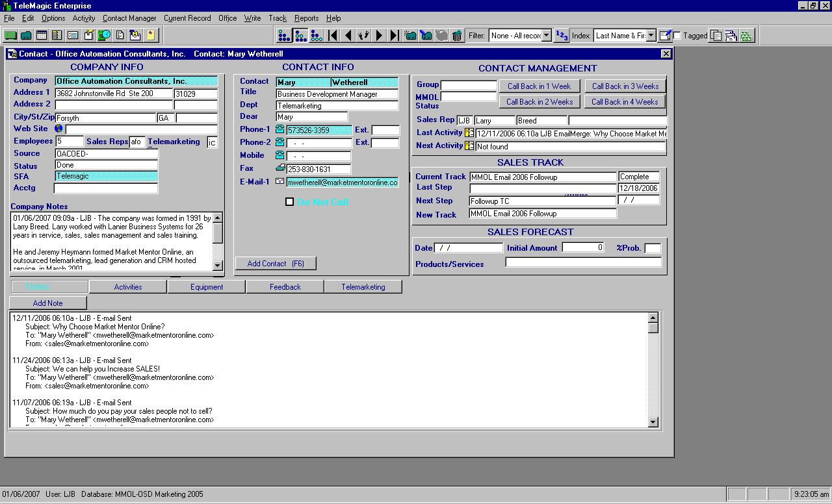The image size is (832, 504).
Task: Go to the first record arrow
Action: pyautogui.click(x=333, y=36)
